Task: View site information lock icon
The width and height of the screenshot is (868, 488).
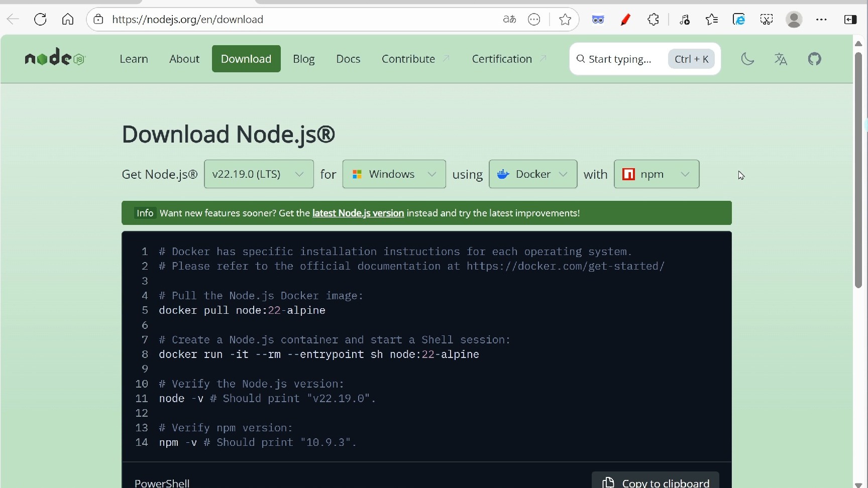Action: click(x=98, y=20)
